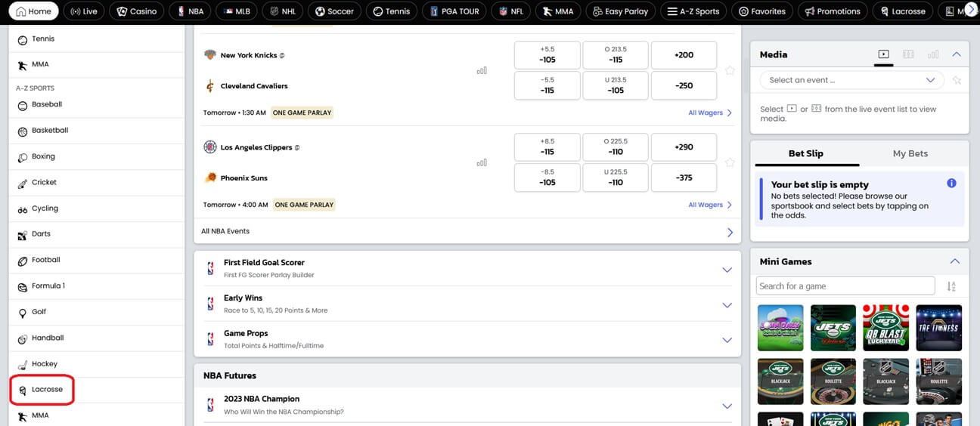Select NBA in the top navigation

coord(190,11)
